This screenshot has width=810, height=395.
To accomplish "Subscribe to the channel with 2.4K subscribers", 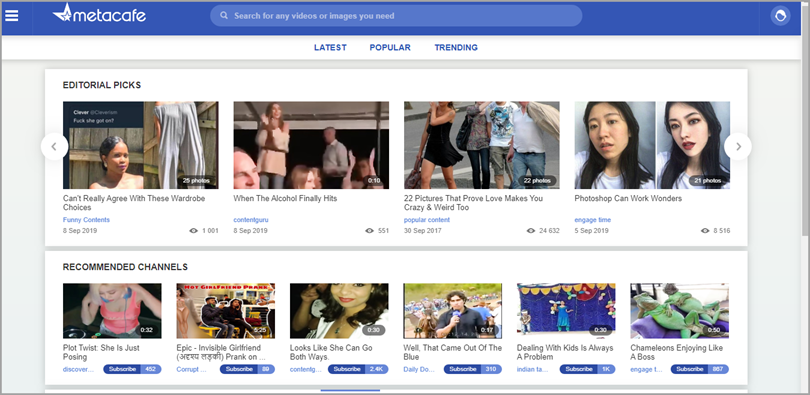I will 358,369.
